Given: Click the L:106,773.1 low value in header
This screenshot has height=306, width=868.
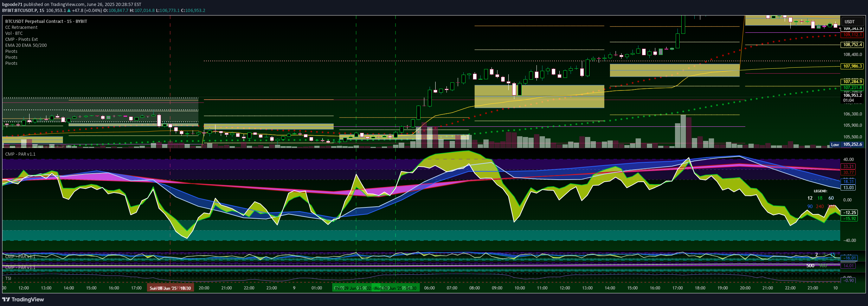Looking at the screenshot, I should pyautogui.click(x=168, y=11).
